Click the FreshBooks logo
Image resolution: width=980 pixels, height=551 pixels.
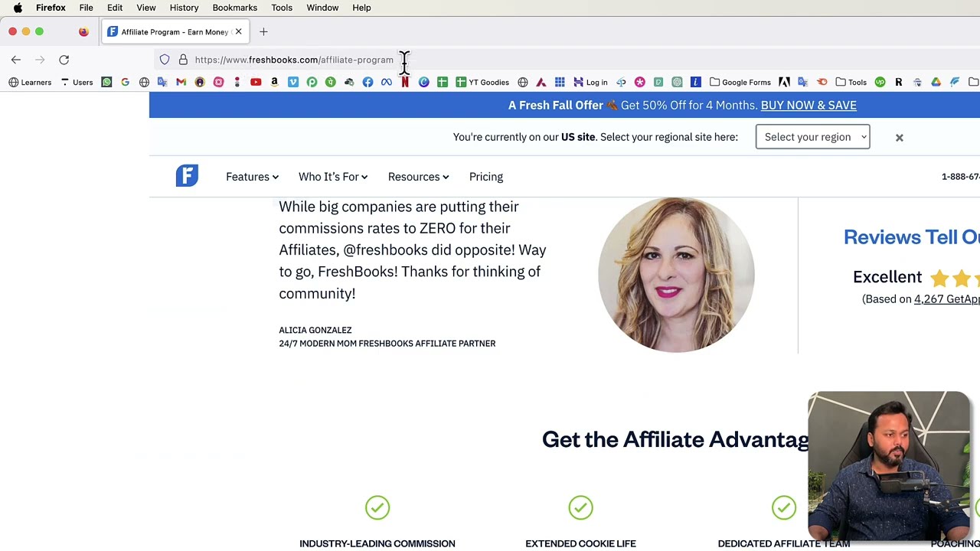click(187, 176)
